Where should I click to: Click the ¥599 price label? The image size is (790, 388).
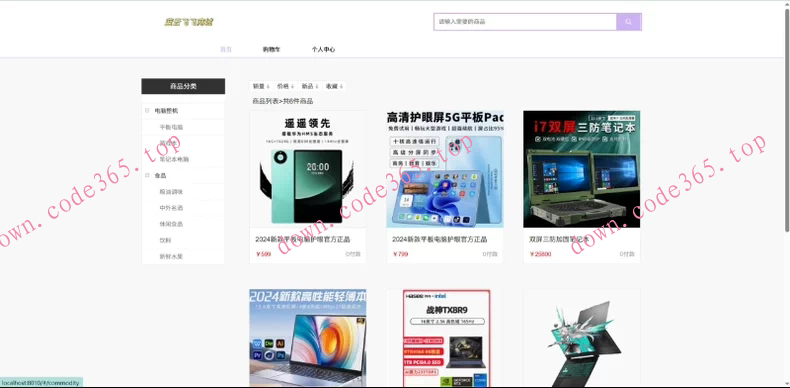[264, 254]
